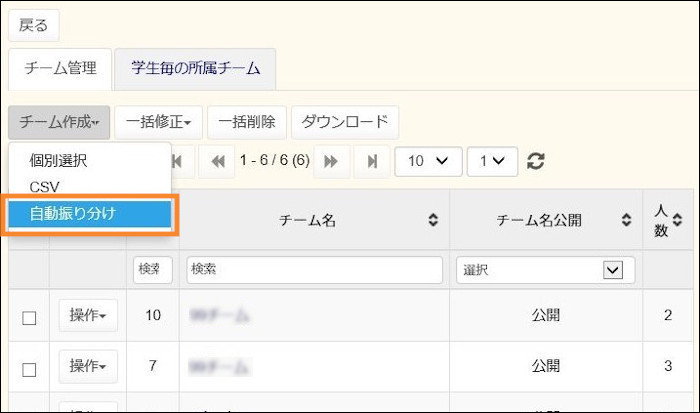Screen dimensions: 700x413
Task: Go to the previous page of results
Action: [x=214, y=162]
